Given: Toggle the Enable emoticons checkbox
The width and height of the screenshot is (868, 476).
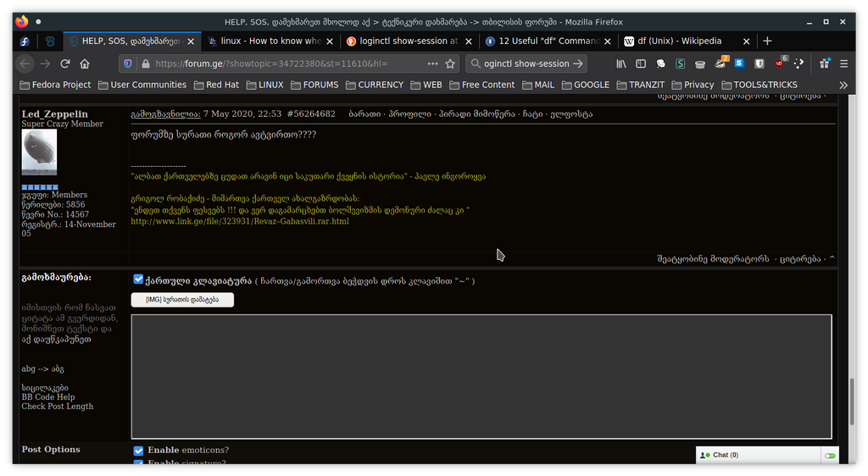Looking at the screenshot, I should pyautogui.click(x=138, y=451).
